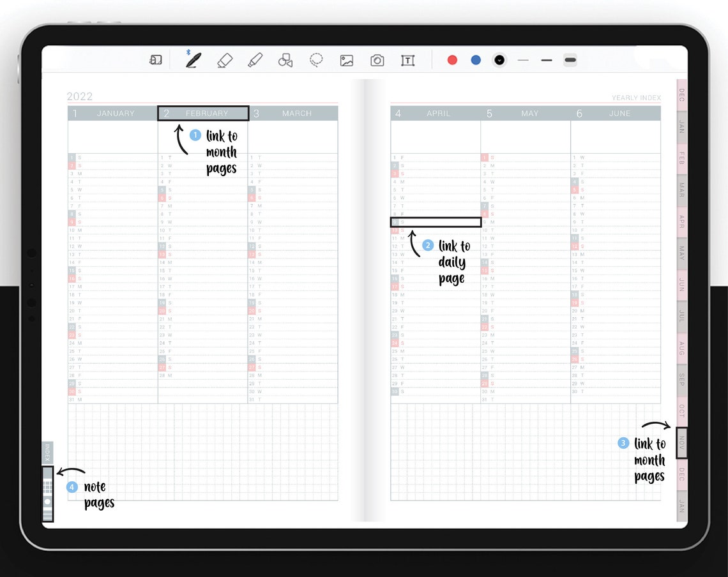
Task: Select the red ink color
Action: click(452, 59)
